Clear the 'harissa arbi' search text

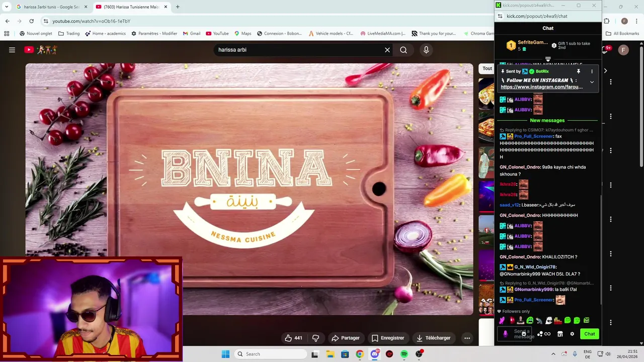[x=387, y=50]
